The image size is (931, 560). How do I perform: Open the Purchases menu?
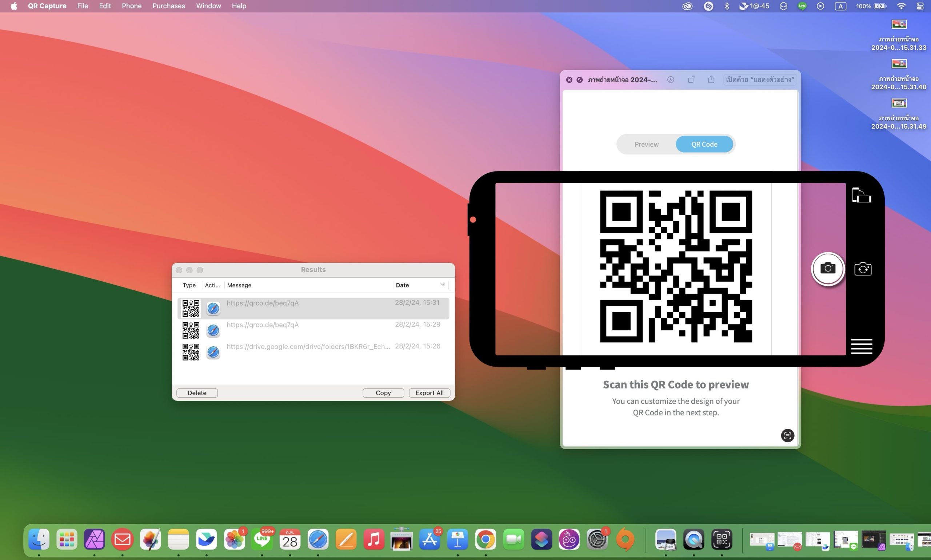coord(168,6)
